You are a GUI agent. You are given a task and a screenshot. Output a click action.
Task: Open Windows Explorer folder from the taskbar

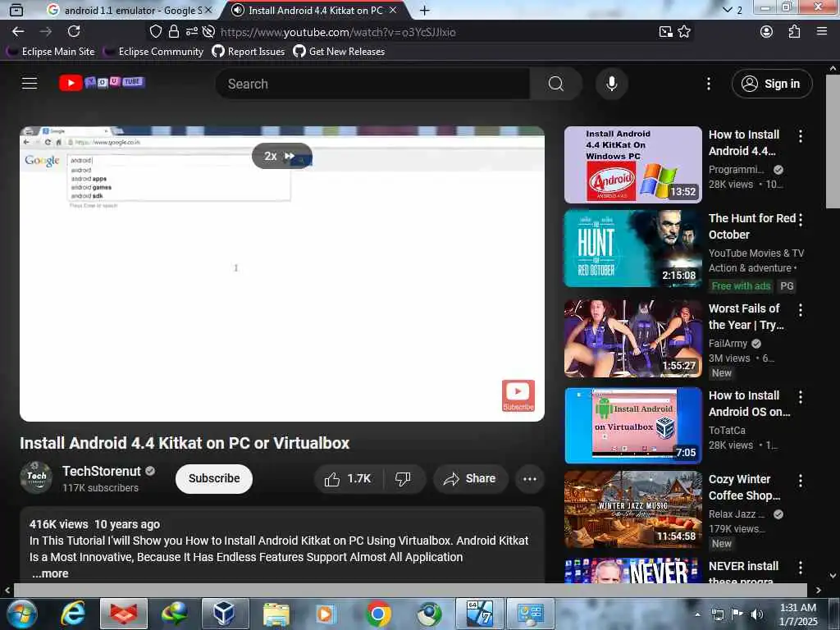pos(276,614)
